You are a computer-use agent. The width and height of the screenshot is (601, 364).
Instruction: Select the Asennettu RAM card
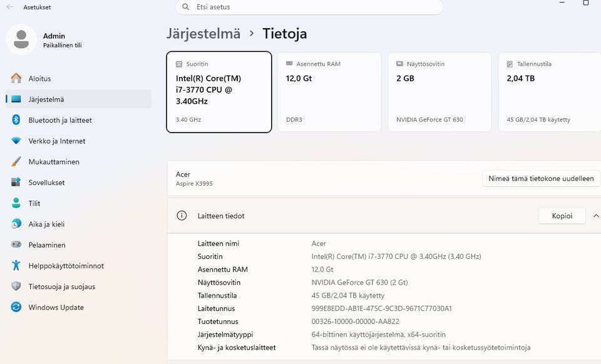click(329, 92)
